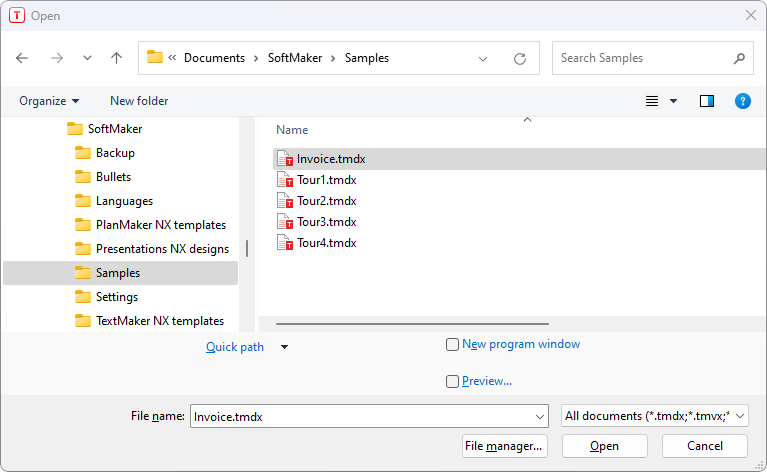767x472 pixels.
Task: Select SoftMaker in the address breadcrumb
Action: [x=295, y=58]
